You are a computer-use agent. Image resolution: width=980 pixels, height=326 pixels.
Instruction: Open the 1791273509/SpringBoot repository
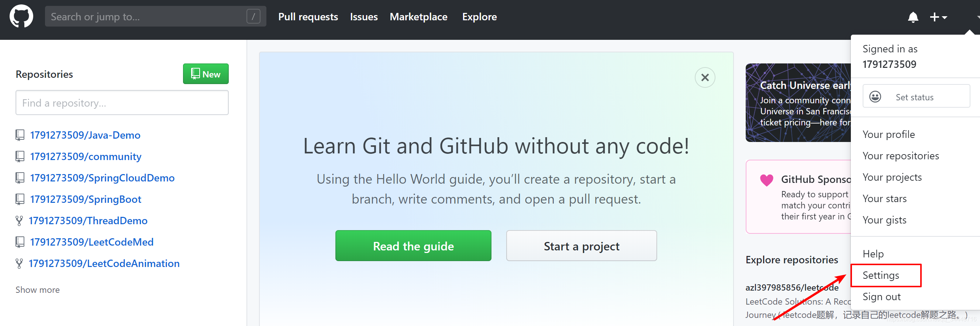(x=86, y=199)
